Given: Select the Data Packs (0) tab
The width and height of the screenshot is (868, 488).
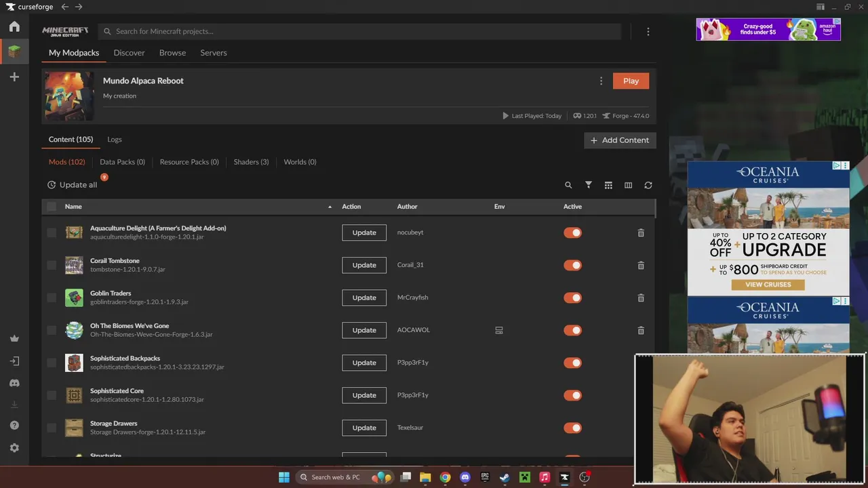Looking at the screenshot, I should pyautogui.click(x=122, y=162).
